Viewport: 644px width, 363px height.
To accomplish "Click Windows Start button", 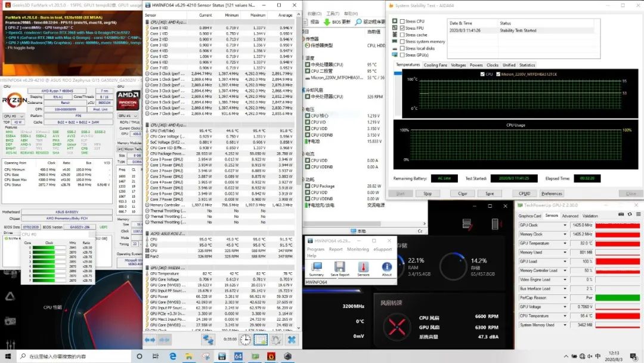I will [8, 356].
